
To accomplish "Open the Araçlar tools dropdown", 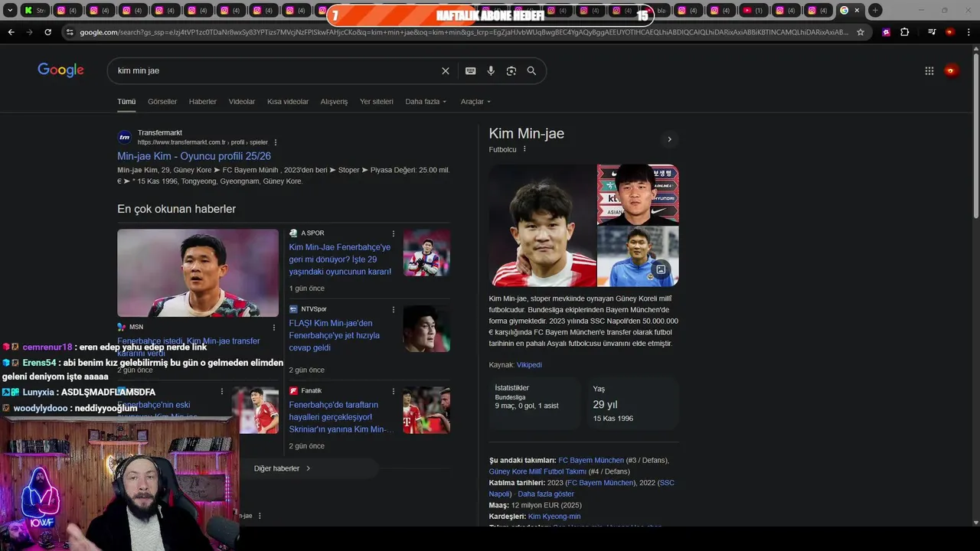I will point(475,102).
